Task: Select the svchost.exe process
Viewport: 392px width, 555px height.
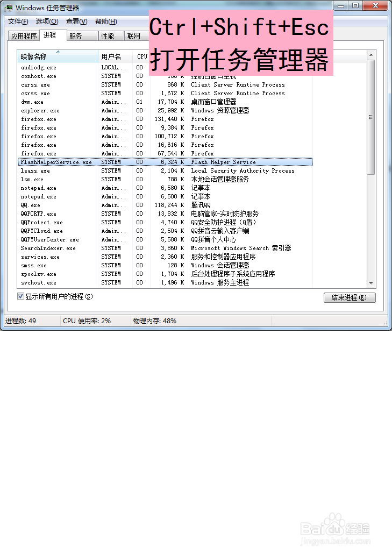Action: tap(165, 282)
